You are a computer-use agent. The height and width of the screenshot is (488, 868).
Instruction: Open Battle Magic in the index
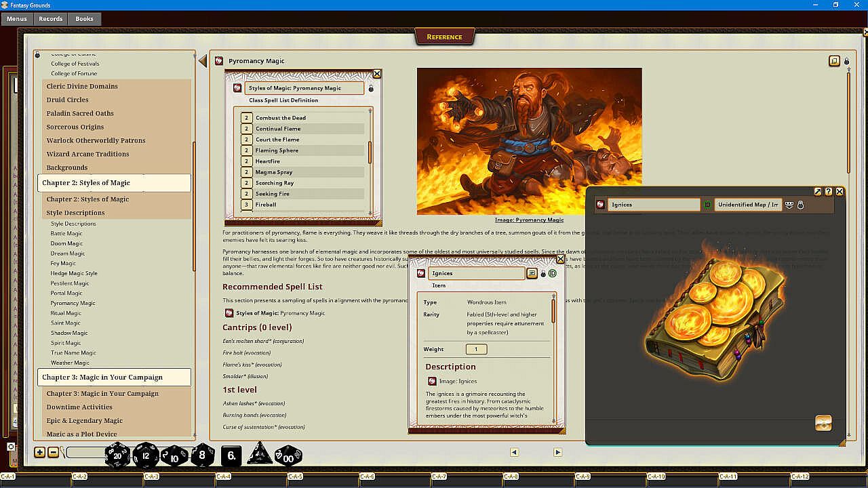tap(66, 234)
